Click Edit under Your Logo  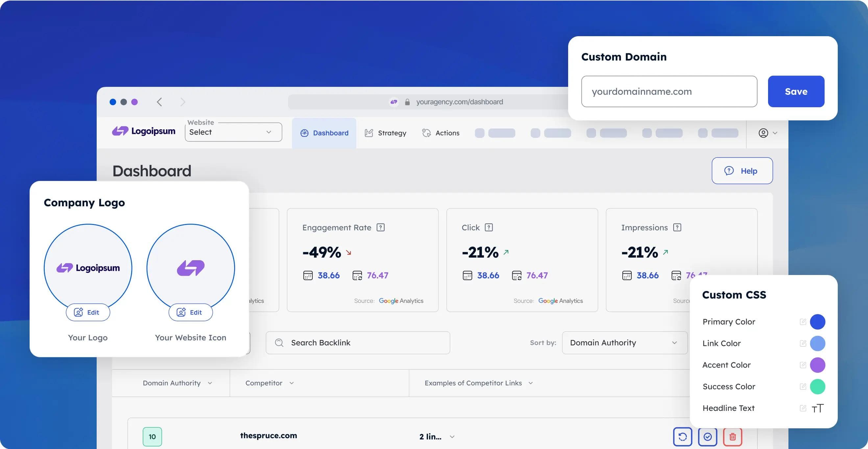tap(88, 312)
